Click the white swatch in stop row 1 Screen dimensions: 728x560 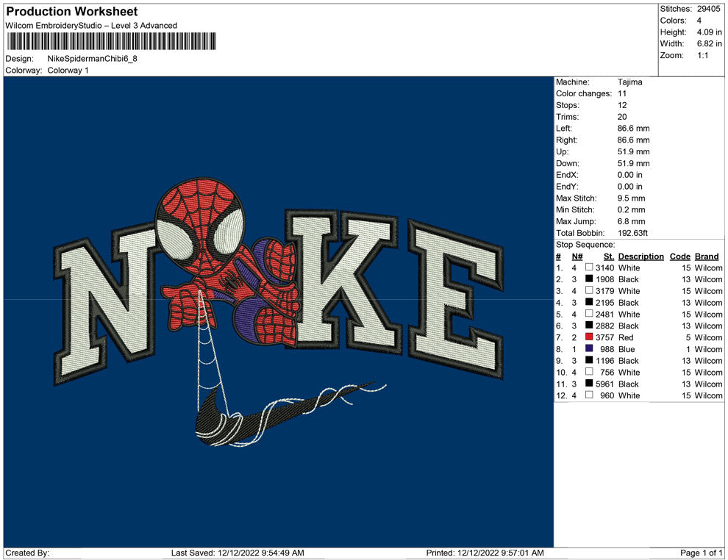coord(589,268)
